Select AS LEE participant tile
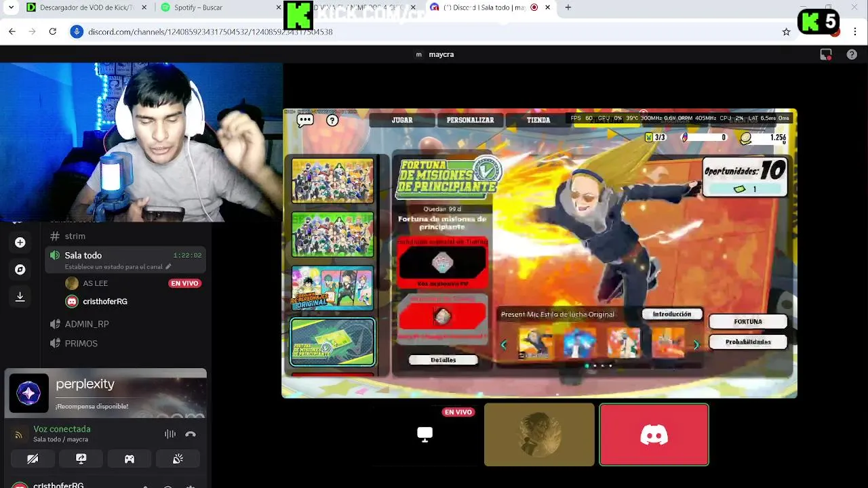 click(x=539, y=434)
